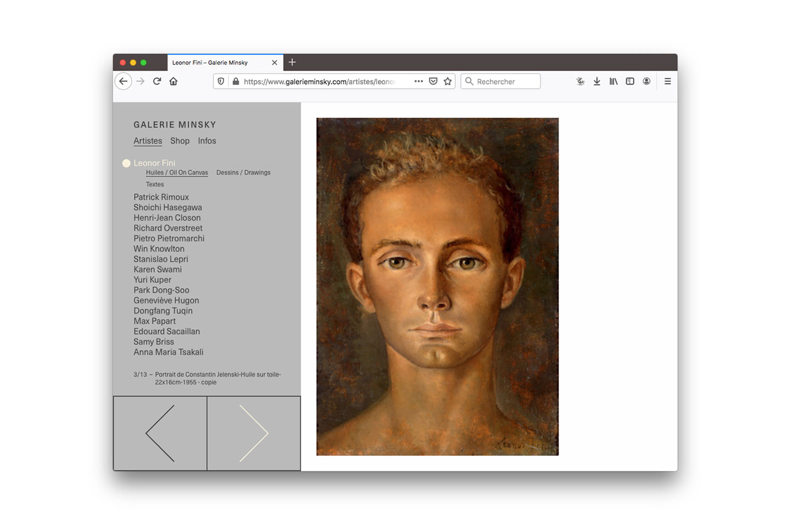Toggle the browser sidebar view
The height and width of the screenshot is (532, 798).
630,81
